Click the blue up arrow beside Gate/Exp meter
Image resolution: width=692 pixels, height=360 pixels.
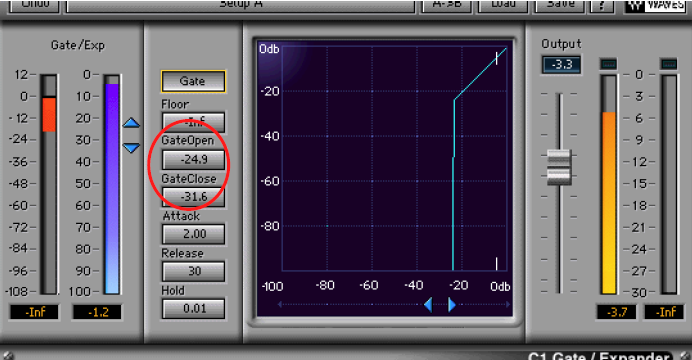pyautogui.click(x=131, y=123)
